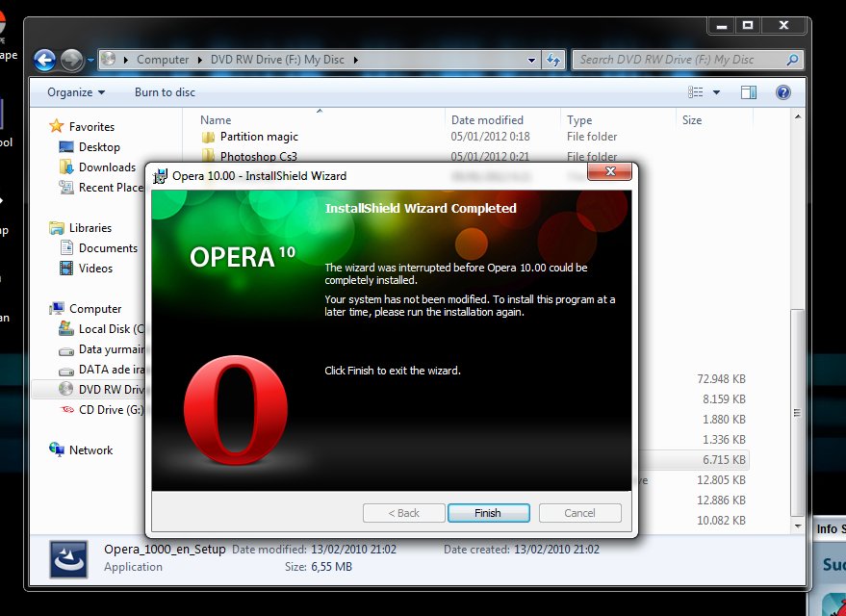Select the Photoshop Cs3 folder
The width and height of the screenshot is (846, 616).
[x=259, y=157]
